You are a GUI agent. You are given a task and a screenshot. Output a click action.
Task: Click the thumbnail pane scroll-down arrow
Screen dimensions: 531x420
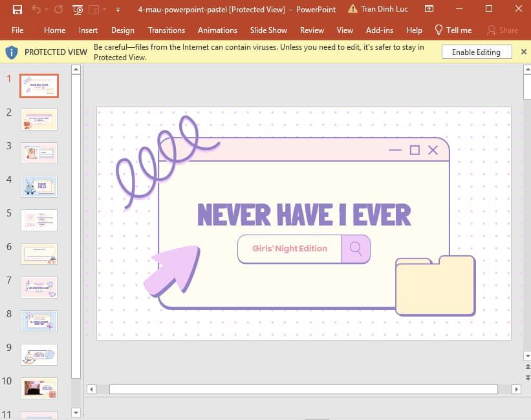coord(76,412)
